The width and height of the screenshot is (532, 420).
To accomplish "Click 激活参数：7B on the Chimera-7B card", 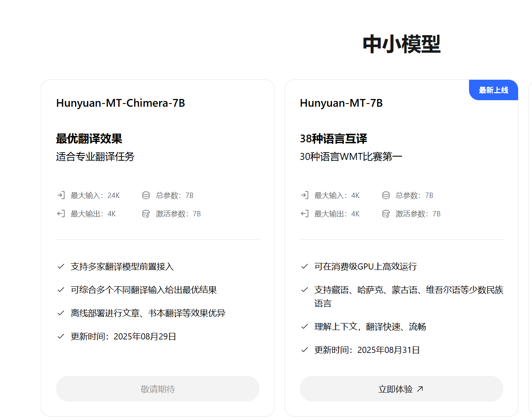I will pos(178,214).
